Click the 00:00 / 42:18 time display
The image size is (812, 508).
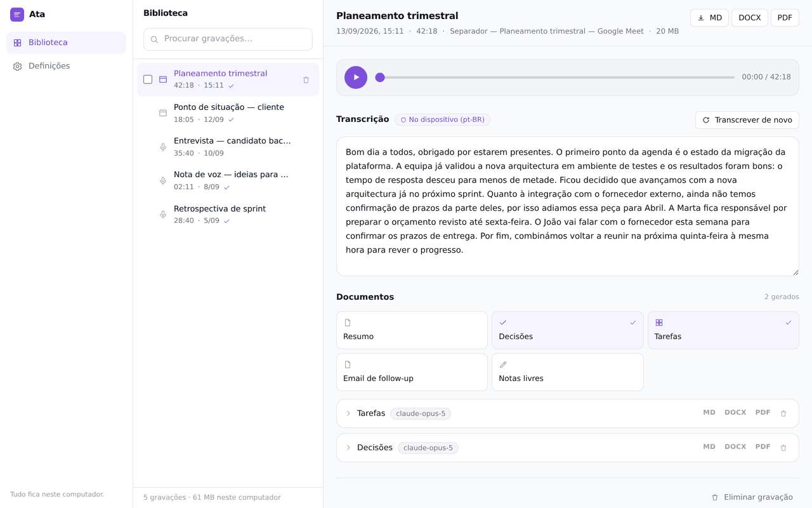tap(766, 77)
